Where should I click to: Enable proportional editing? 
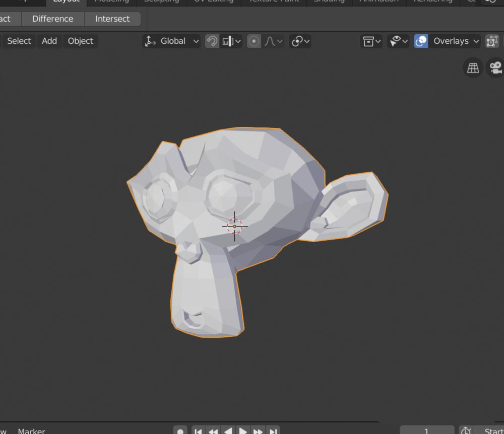(254, 41)
